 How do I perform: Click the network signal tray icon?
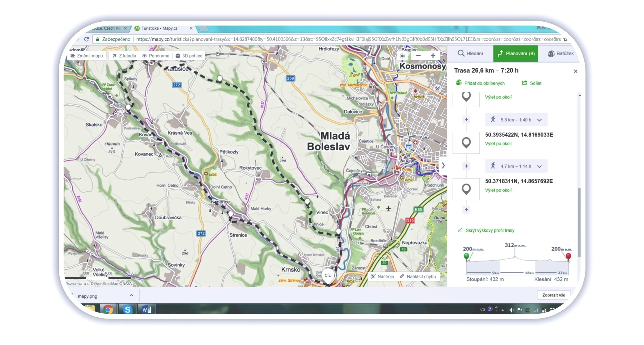coord(536,310)
